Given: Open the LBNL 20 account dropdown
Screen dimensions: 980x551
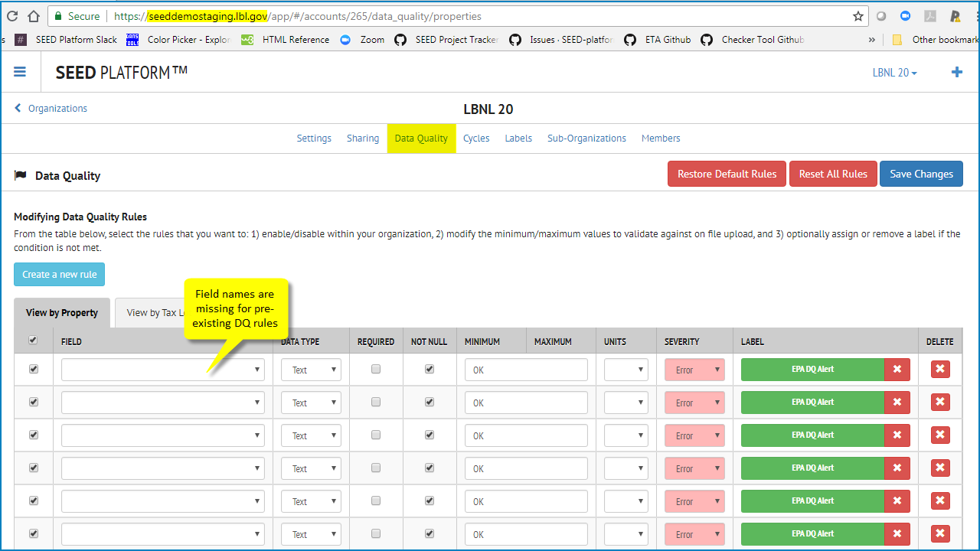Looking at the screenshot, I should (x=893, y=72).
